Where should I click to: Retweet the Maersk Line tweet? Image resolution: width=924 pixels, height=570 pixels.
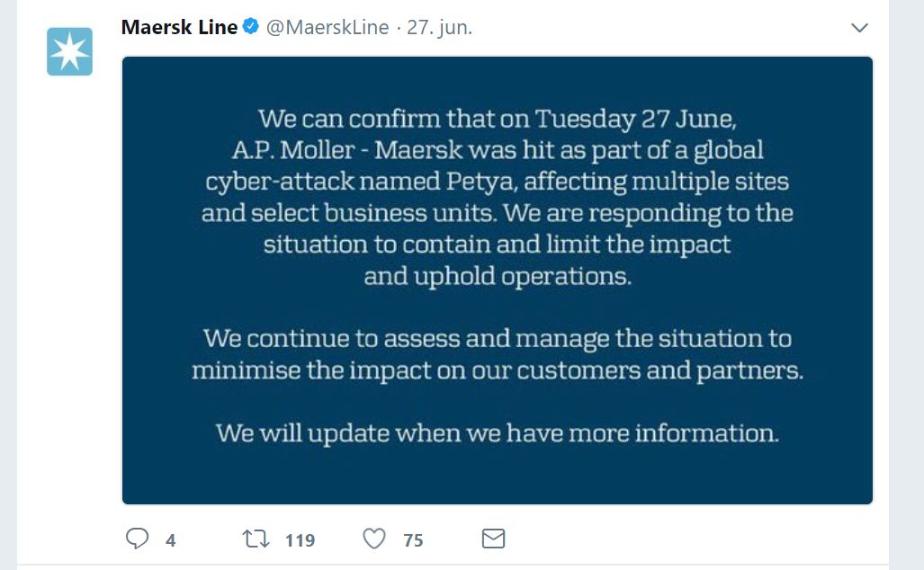[256, 539]
